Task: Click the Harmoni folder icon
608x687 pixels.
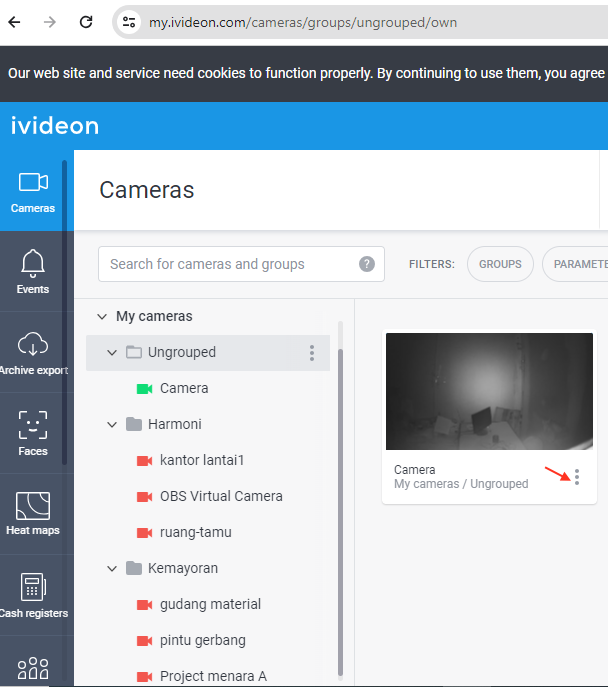Action: 134,424
